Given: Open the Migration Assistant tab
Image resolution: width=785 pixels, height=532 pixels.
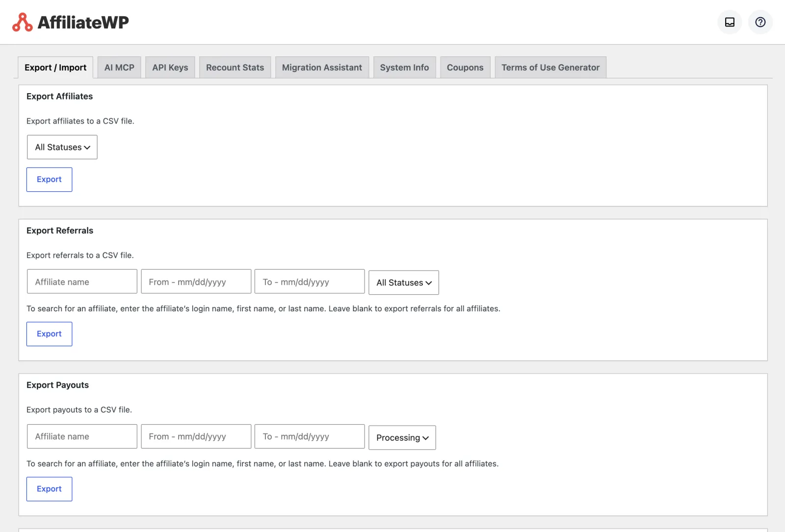Looking at the screenshot, I should (322, 68).
